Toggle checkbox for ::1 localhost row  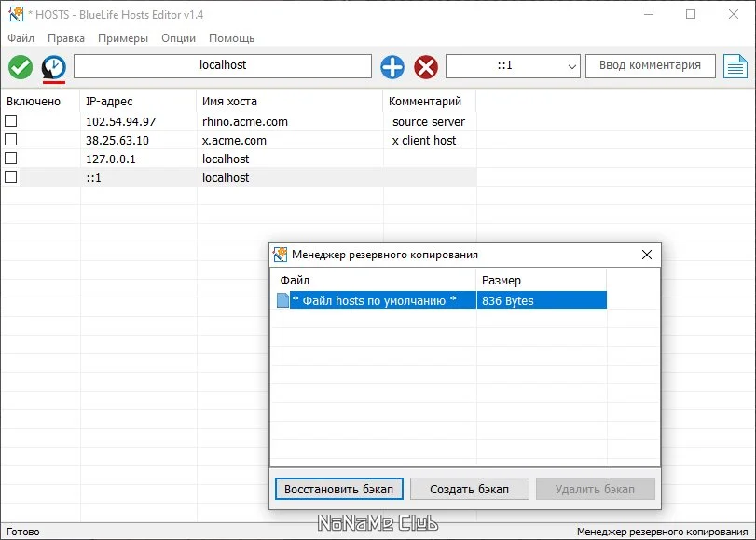point(10,177)
